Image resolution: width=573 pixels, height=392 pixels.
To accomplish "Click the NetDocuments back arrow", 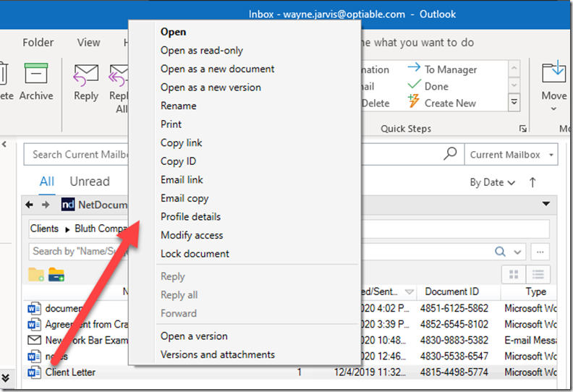I will coord(29,205).
